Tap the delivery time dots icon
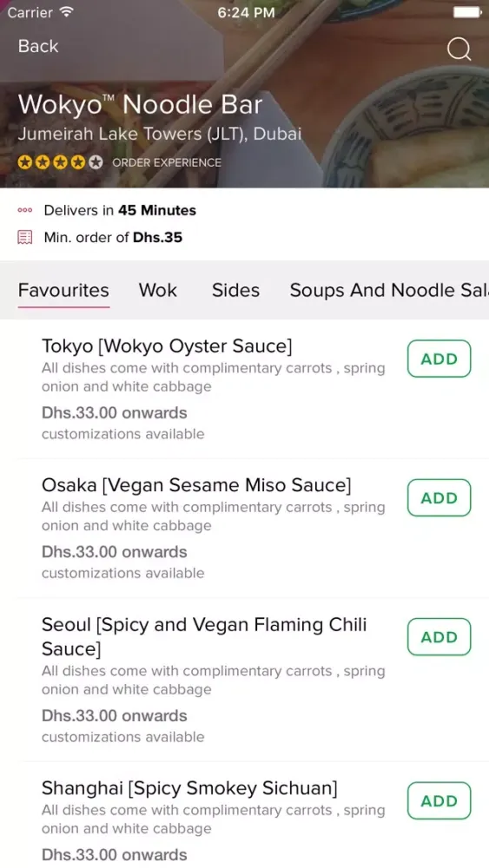 [x=25, y=210]
